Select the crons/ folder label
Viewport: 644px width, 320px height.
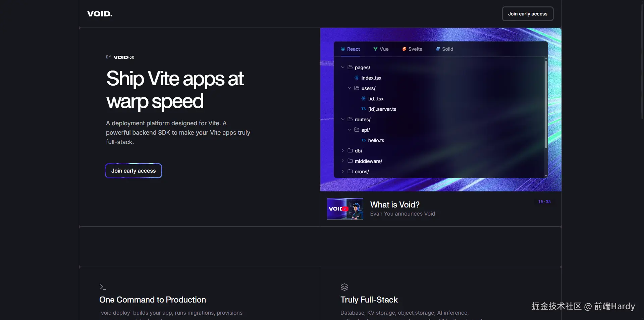click(362, 172)
